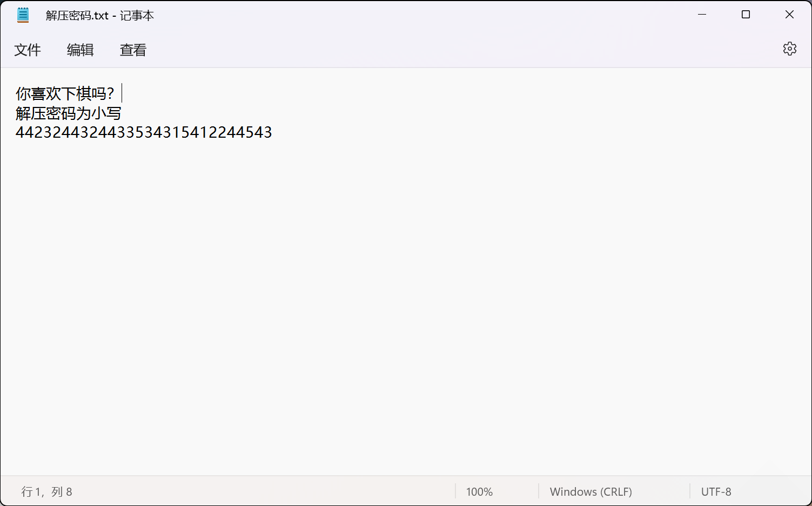This screenshot has height=506, width=812.
Task: Maximize the Notepad window
Action: point(746,15)
